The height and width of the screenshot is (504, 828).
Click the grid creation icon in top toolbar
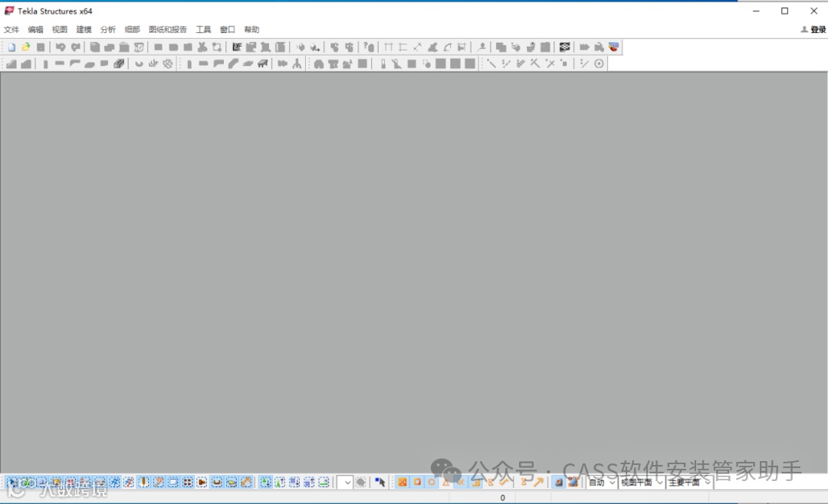pos(389,47)
